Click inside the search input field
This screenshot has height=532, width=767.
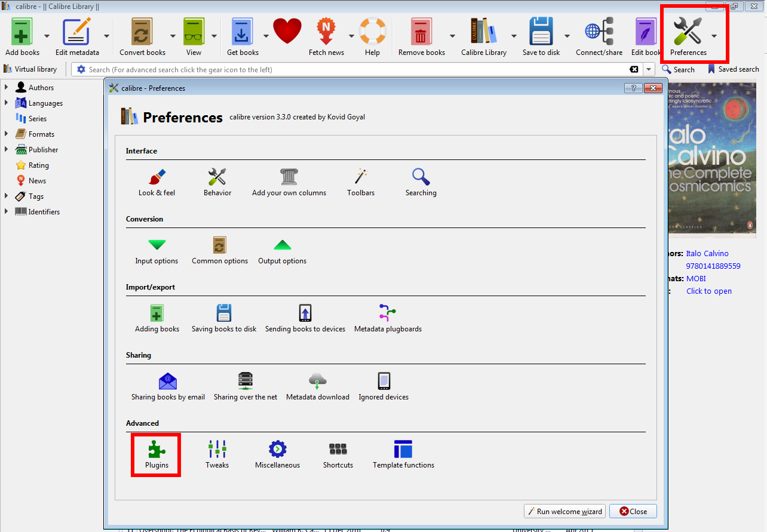click(299, 69)
